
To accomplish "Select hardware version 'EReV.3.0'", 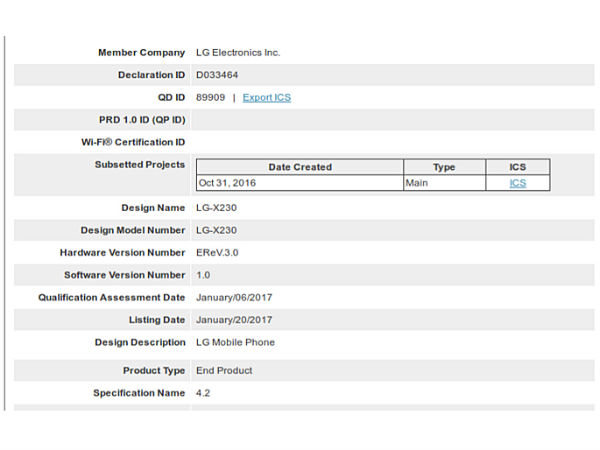I will [x=217, y=253].
